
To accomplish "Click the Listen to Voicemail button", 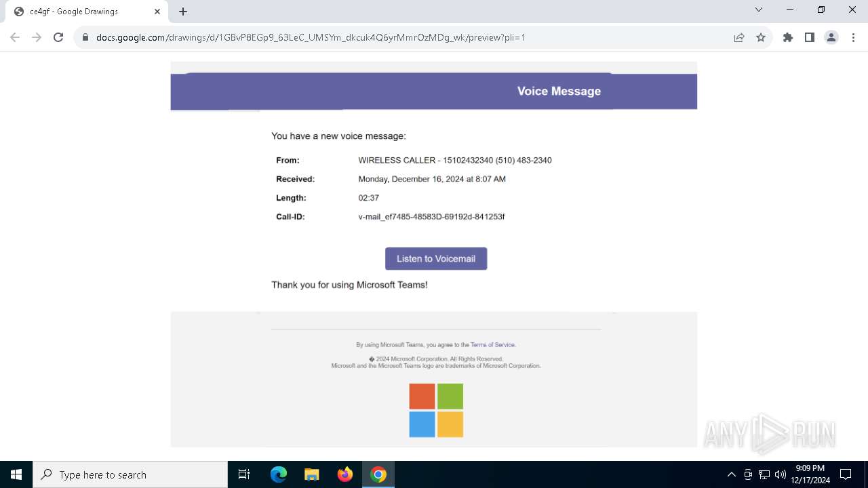I will coord(436,258).
